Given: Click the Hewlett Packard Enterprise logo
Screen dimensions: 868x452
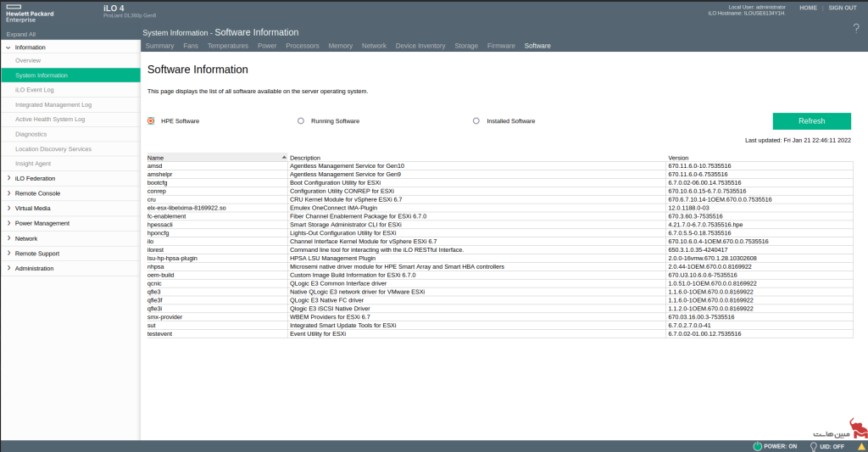Looking at the screenshot, I should pos(30,14).
